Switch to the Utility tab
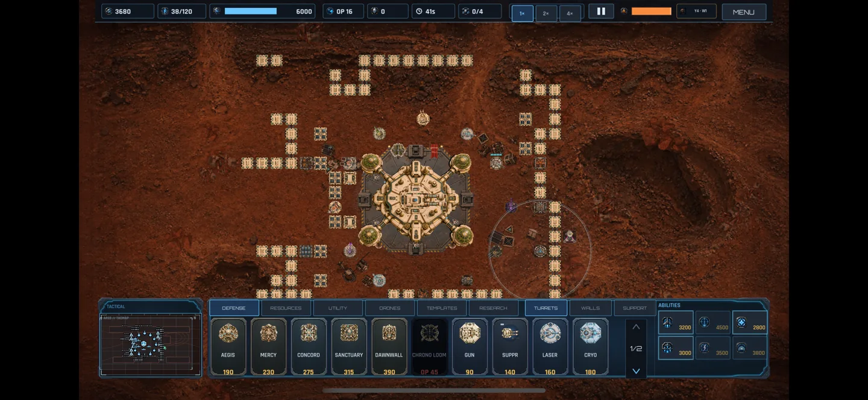The image size is (868, 400). pos(338,308)
